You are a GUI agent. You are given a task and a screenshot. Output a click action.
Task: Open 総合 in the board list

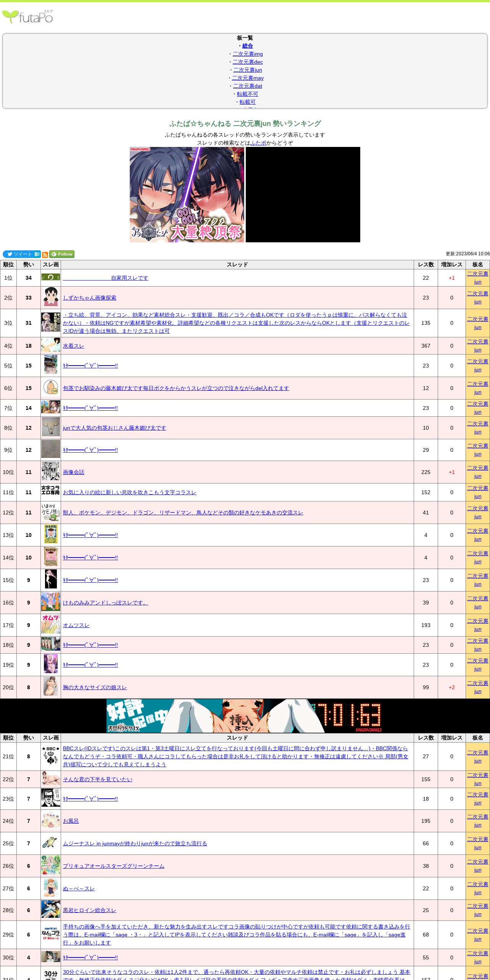point(248,46)
